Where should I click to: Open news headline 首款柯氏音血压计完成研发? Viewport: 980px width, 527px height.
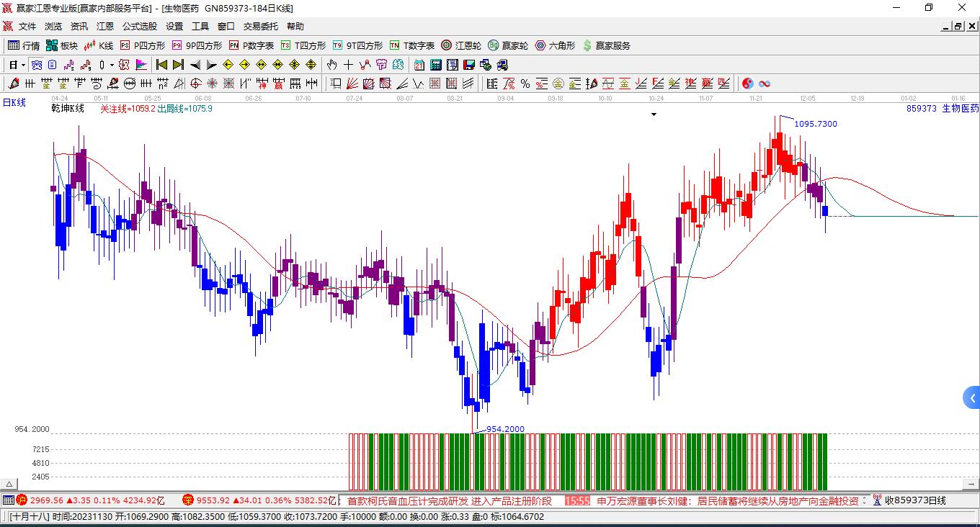pyautogui.click(x=450, y=500)
